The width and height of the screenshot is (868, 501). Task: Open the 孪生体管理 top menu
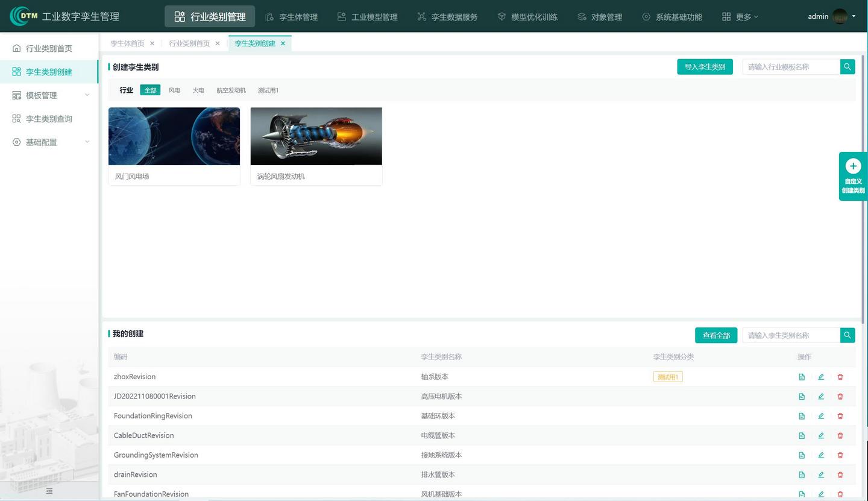tap(291, 17)
